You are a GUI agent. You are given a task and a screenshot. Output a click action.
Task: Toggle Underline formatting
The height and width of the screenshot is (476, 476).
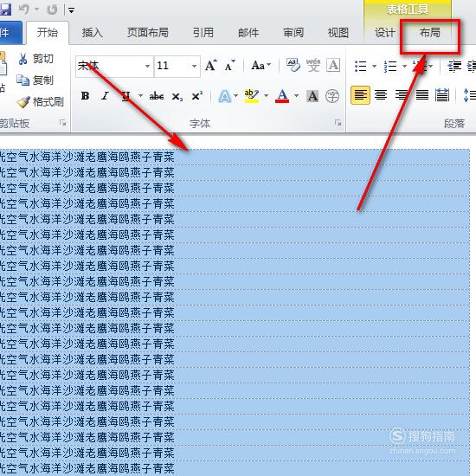point(125,96)
